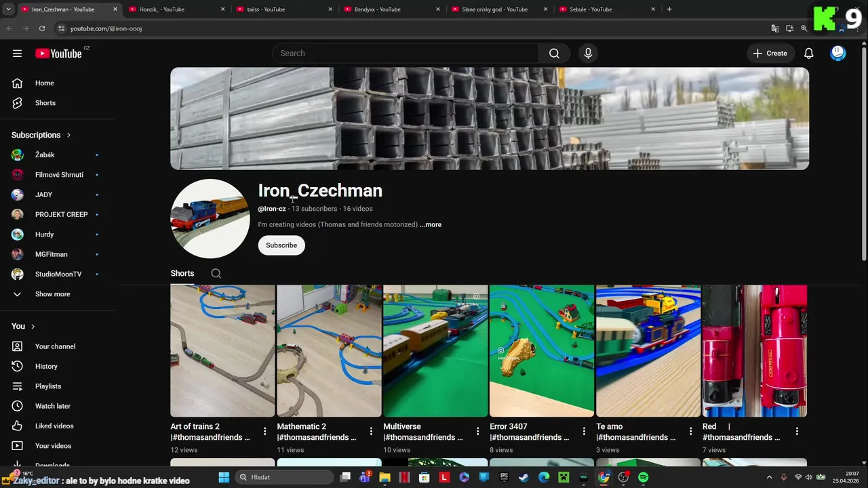This screenshot has width=868, height=488.
Task: Close the 'Honzik_ - YouTube' tab
Action: (223, 9)
